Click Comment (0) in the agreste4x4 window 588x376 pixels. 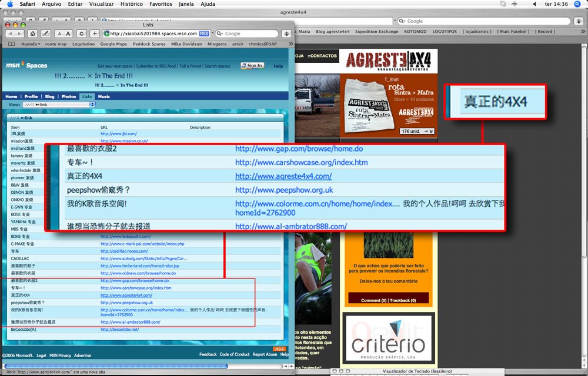click(x=373, y=300)
